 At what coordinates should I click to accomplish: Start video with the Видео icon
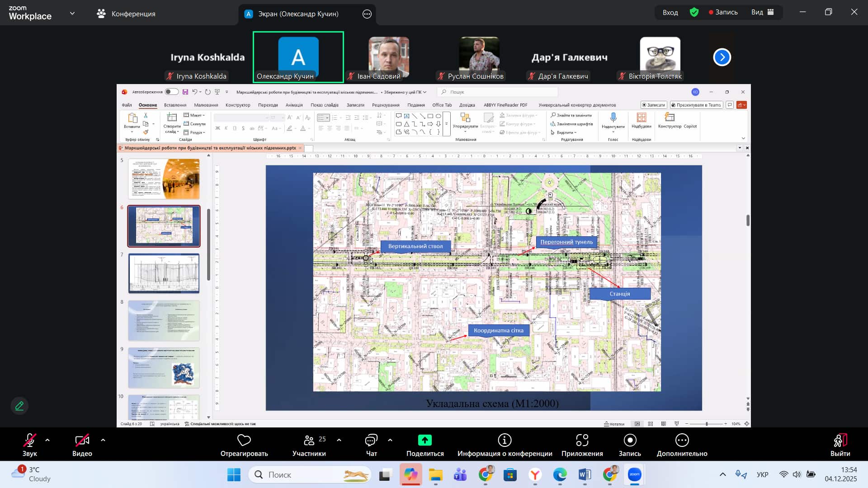click(x=82, y=440)
